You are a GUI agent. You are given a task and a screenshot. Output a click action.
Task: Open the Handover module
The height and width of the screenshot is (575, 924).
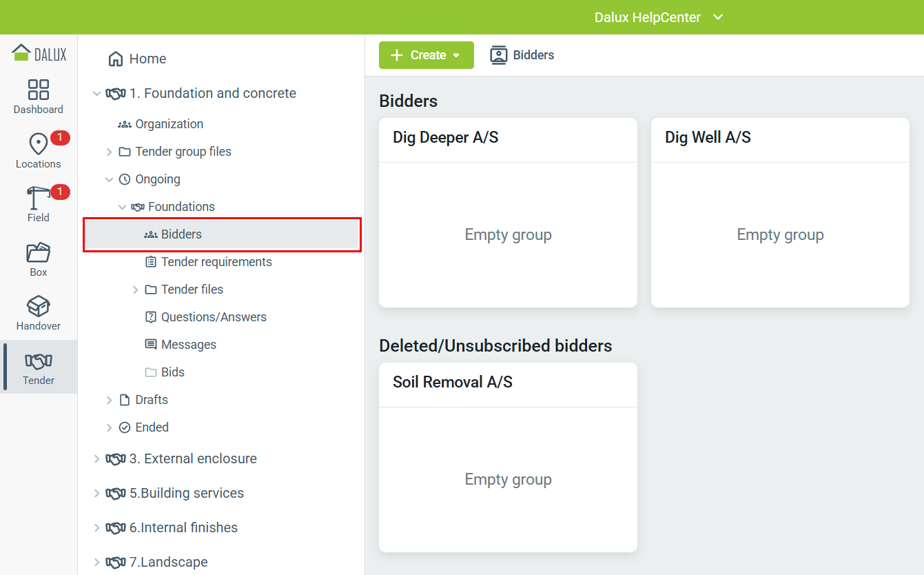[x=39, y=313]
